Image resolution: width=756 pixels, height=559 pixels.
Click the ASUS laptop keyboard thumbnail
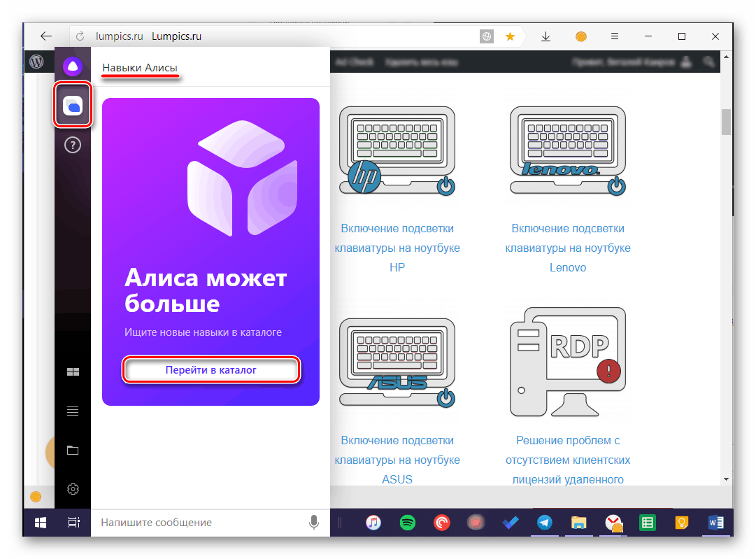(x=397, y=362)
